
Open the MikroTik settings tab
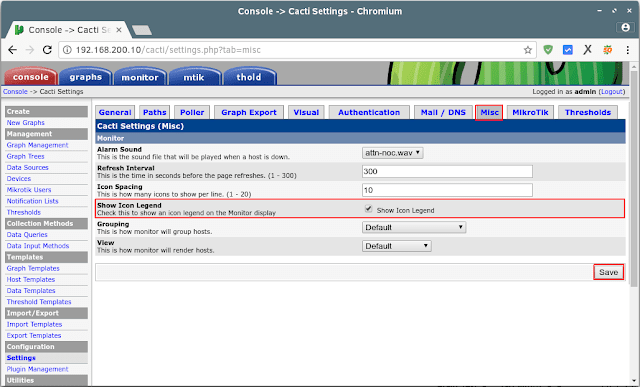(x=530, y=112)
